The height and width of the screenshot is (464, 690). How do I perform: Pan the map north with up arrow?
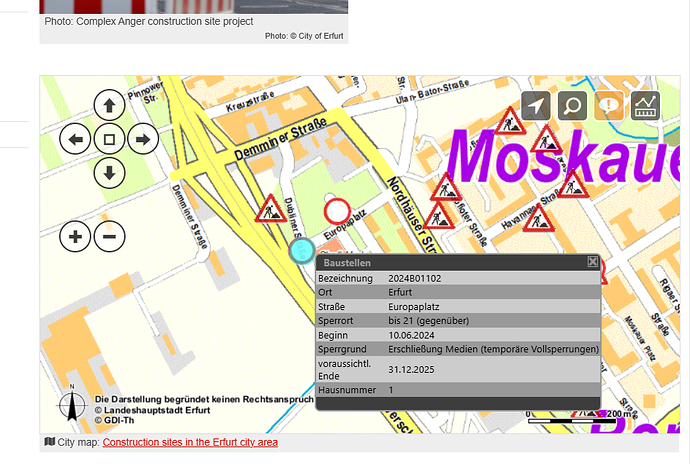point(109,105)
